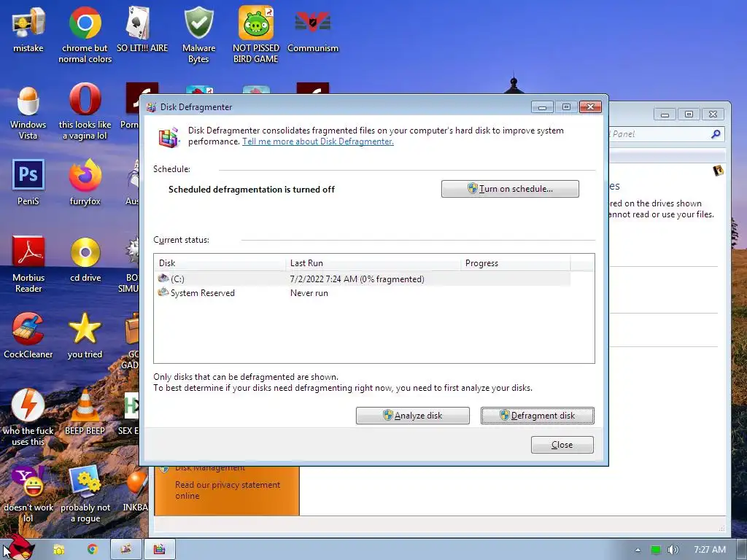
Task: Select the red Opera desktop icon
Action: (85, 112)
